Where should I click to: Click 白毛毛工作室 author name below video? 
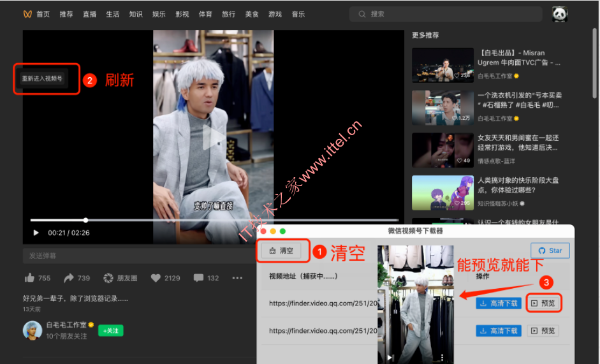[66, 325]
